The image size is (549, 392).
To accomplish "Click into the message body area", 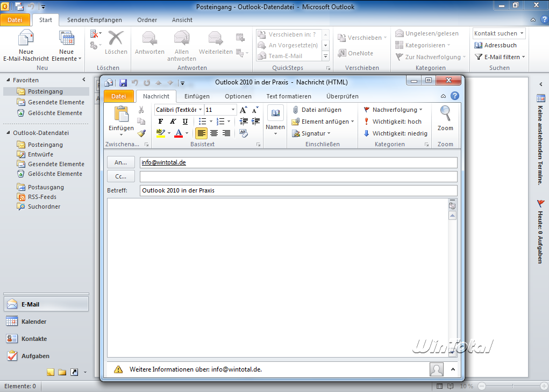I will click(x=277, y=277).
